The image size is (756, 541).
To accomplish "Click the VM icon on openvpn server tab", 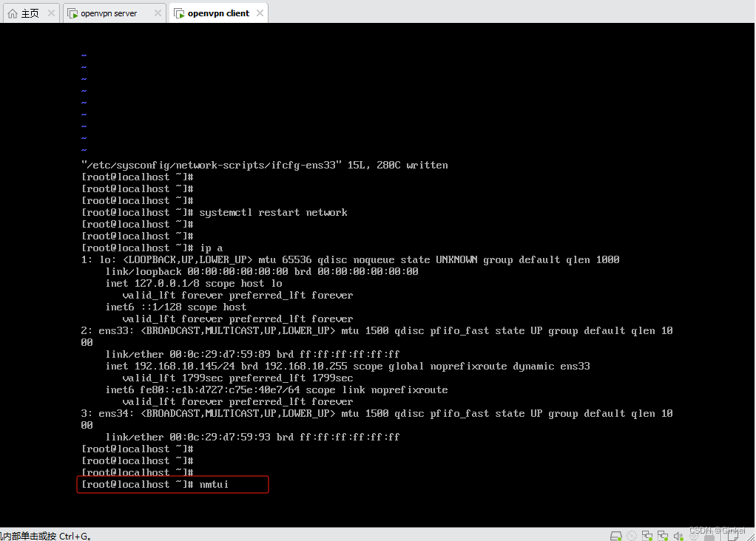I will coord(72,13).
